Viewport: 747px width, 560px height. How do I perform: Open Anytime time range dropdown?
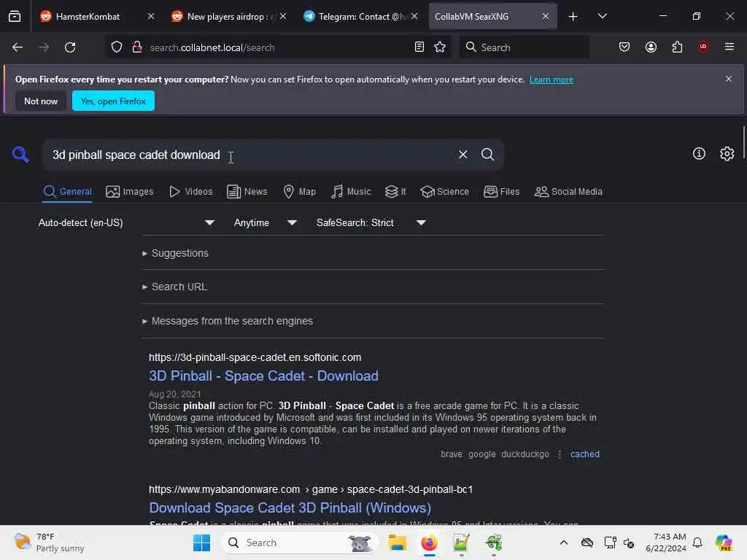[266, 222]
